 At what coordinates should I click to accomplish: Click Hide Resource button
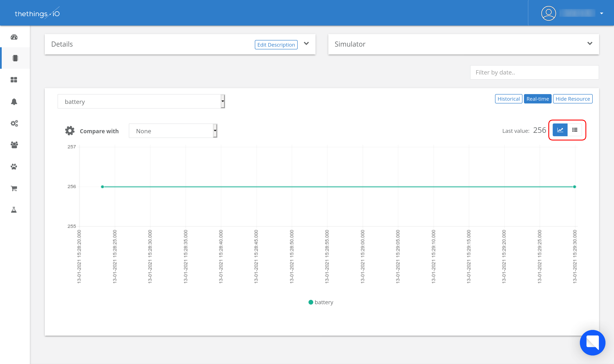tap(573, 99)
